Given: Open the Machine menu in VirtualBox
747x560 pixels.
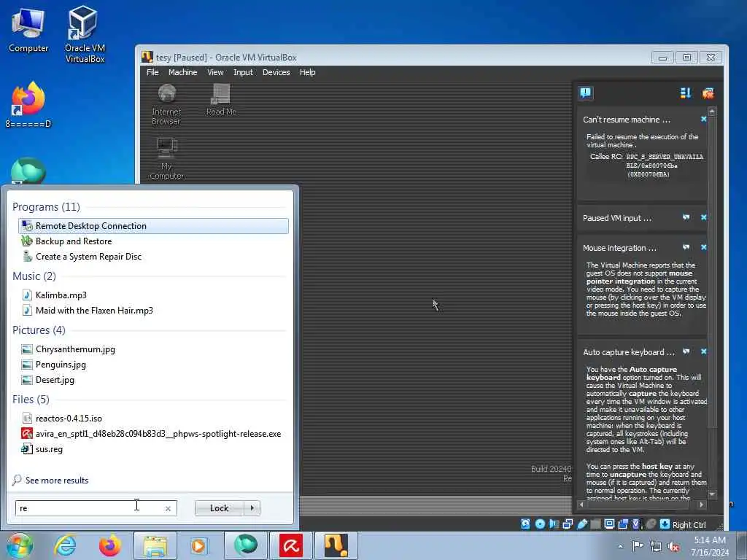Looking at the screenshot, I should [182, 72].
